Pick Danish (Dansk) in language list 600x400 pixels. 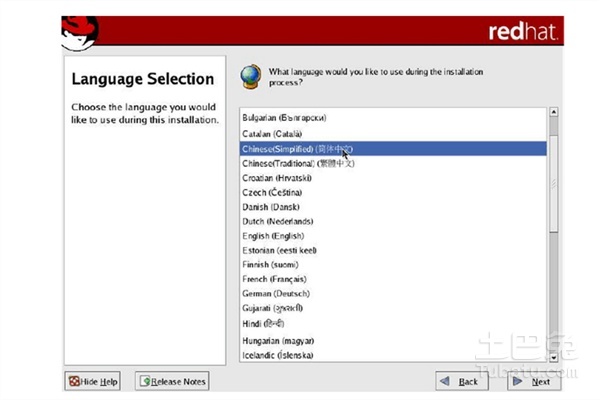[393, 207]
